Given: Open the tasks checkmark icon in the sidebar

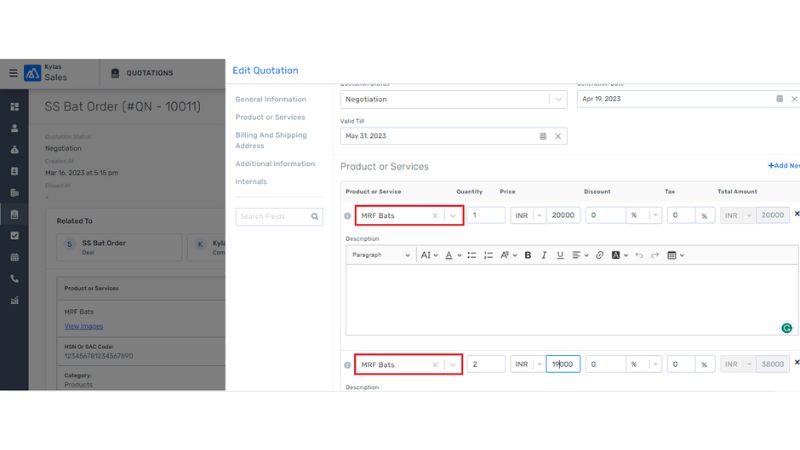Looking at the screenshot, I should [x=14, y=236].
